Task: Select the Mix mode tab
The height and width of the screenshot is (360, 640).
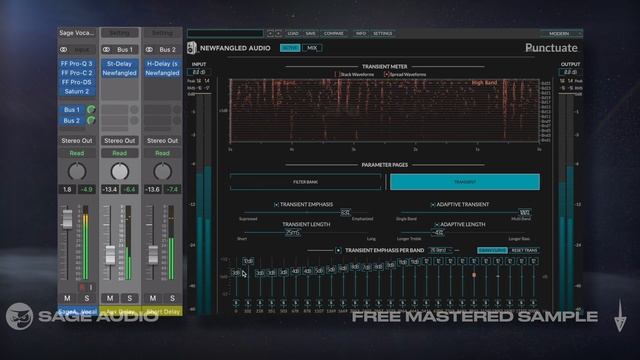Action: click(312, 48)
